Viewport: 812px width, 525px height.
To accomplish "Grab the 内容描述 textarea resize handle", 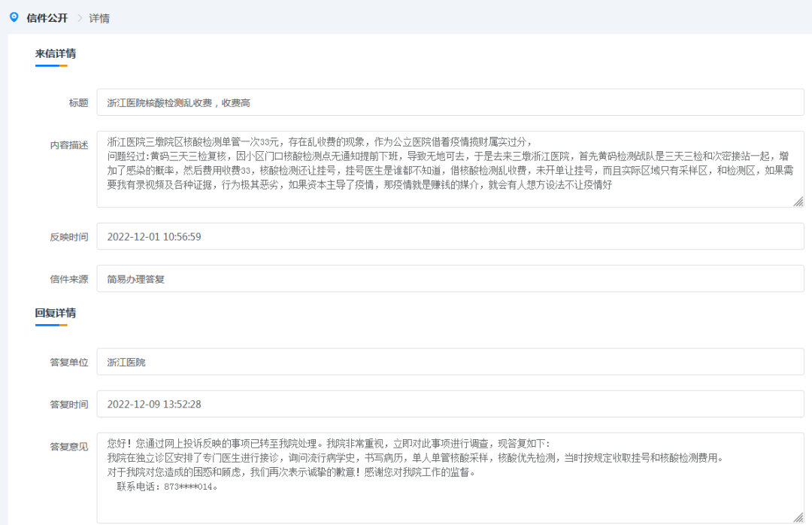I will pos(798,202).
